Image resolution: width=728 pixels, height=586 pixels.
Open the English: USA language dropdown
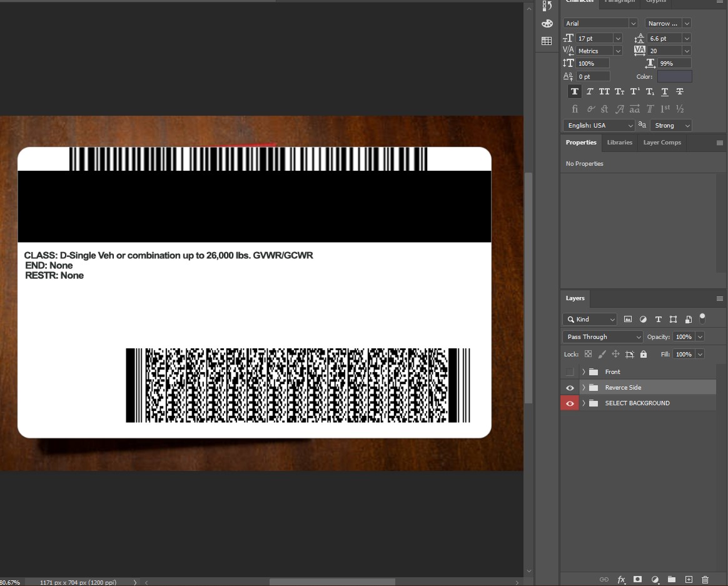pyautogui.click(x=599, y=125)
